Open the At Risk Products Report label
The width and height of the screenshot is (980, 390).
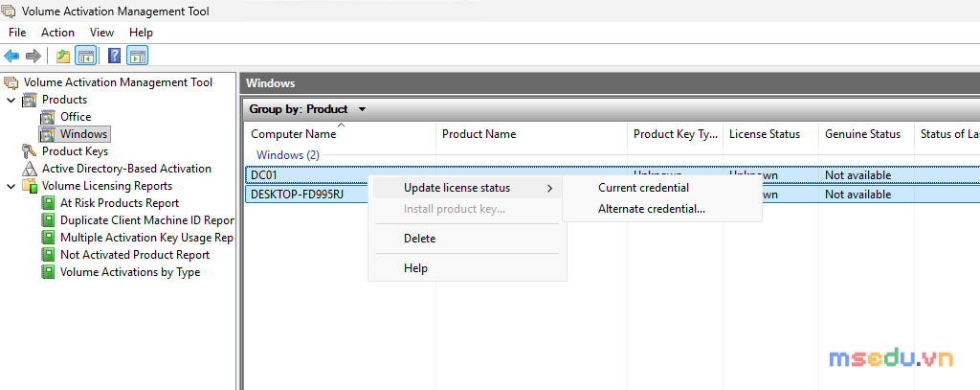pyautogui.click(x=120, y=203)
